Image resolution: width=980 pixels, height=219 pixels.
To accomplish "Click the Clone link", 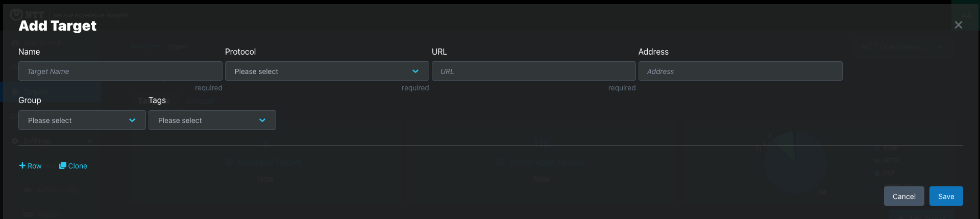I will (73, 166).
